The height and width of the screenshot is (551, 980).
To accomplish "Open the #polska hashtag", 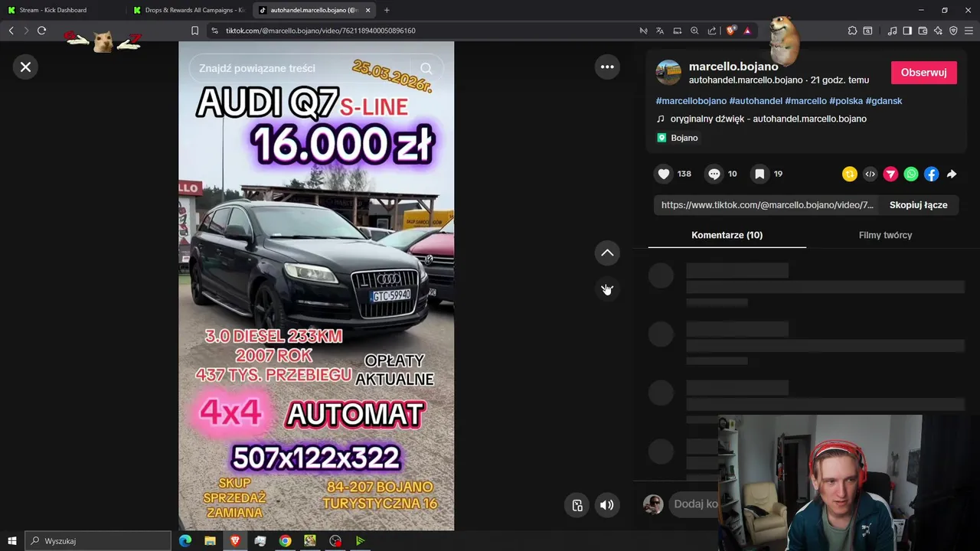I will 846,101.
